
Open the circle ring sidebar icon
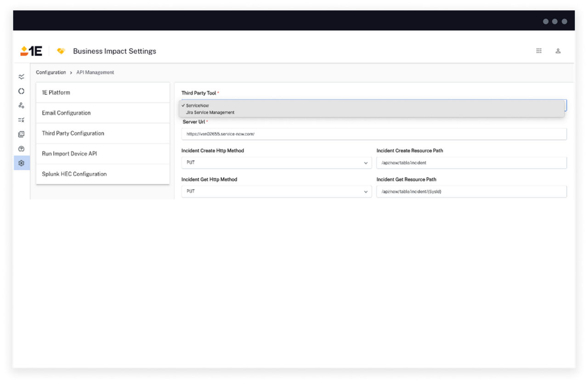(x=21, y=91)
